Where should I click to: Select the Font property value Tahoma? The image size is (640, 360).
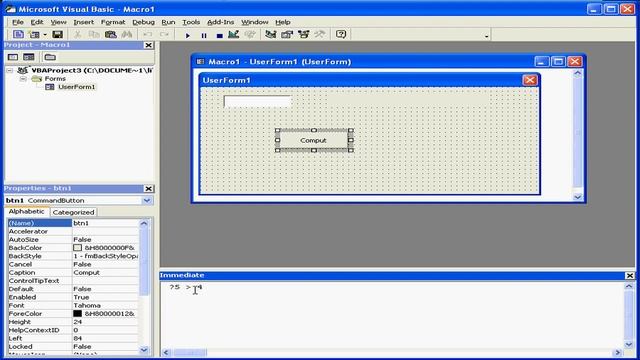tap(105, 305)
